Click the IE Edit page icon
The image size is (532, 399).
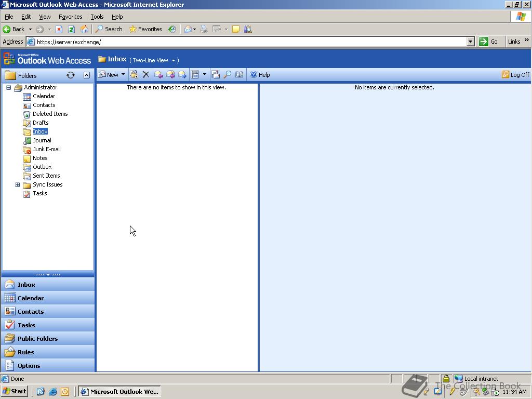[217, 29]
